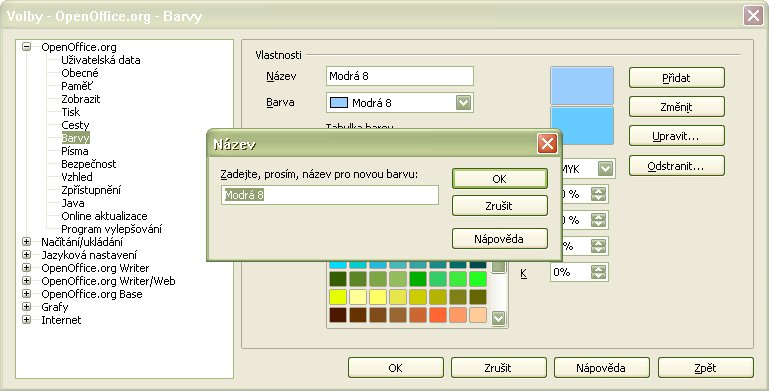Expand the OpenOffice.org Base node
The height and width of the screenshot is (391, 769).
point(26,294)
